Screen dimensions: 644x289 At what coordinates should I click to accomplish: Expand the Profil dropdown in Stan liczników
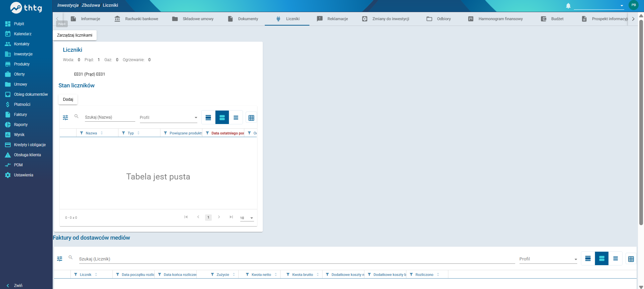click(x=168, y=118)
